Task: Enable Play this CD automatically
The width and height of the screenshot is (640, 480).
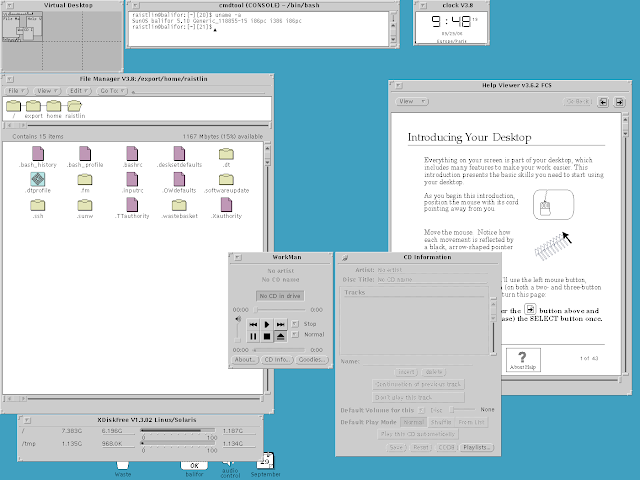Action: tap(413, 434)
